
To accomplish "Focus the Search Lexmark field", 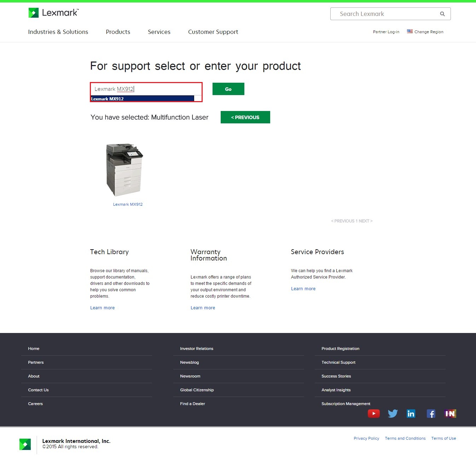I will pyautogui.click(x=390, y=14).
